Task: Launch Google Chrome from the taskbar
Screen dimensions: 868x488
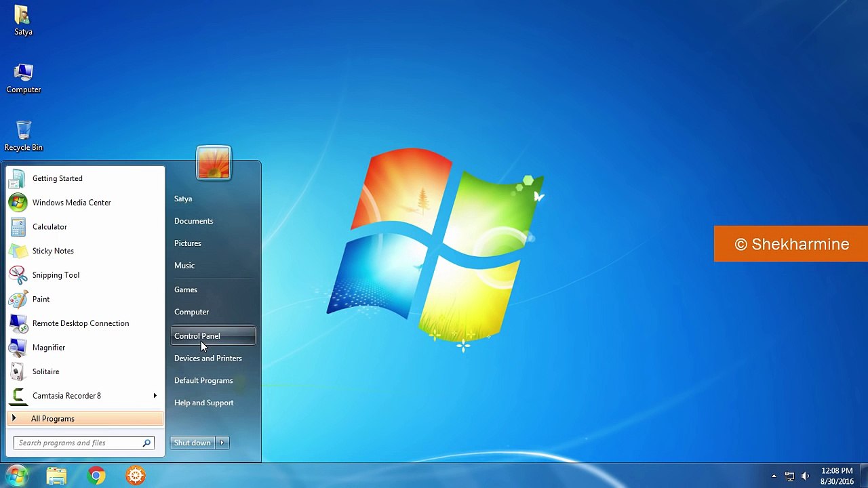Action: click(x=96, y=476)
